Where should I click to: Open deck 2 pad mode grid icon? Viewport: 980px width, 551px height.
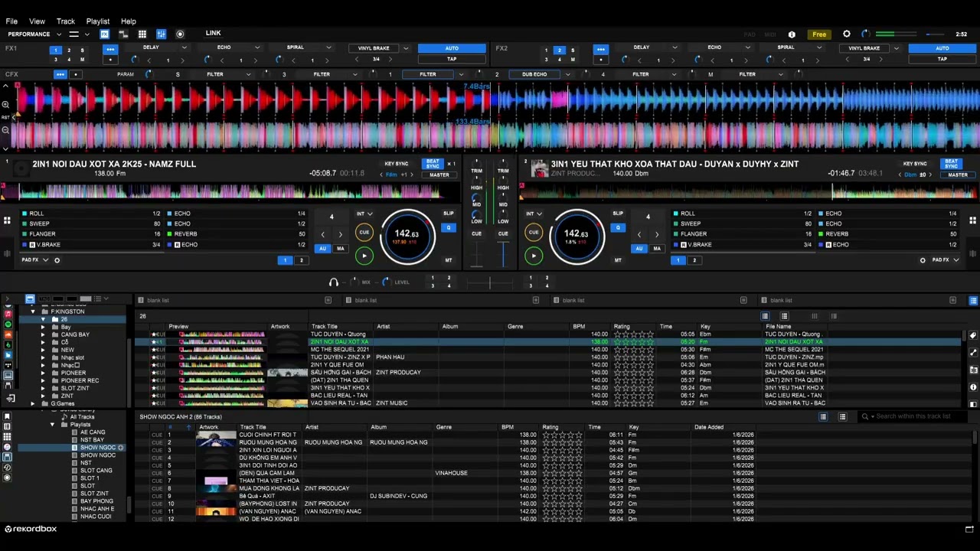tap(973, 221)
